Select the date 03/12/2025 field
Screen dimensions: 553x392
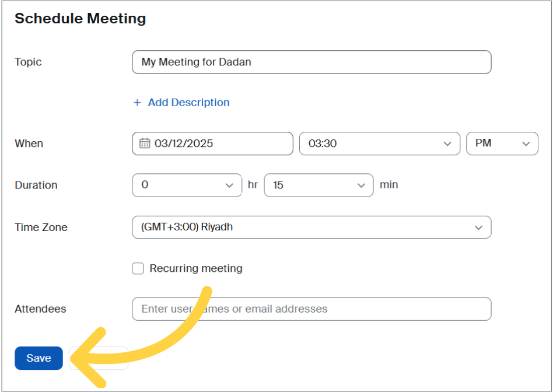click(212, 143)
